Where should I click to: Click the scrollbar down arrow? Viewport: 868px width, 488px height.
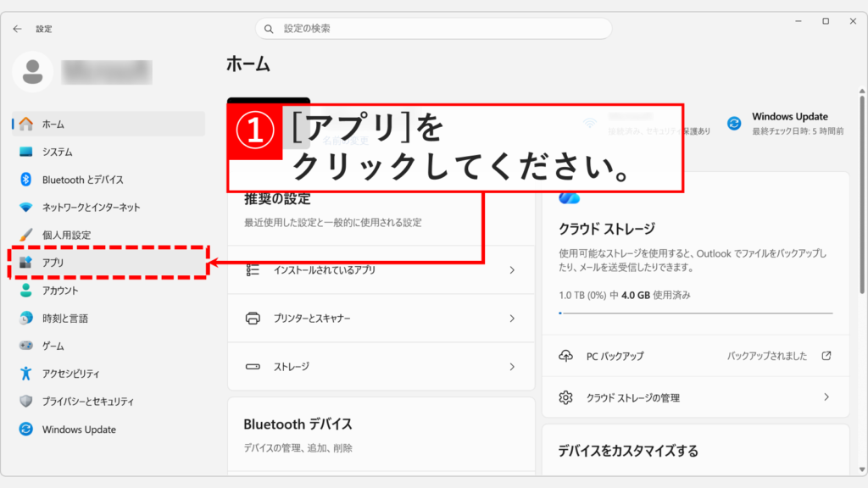[x=862, y=469]
